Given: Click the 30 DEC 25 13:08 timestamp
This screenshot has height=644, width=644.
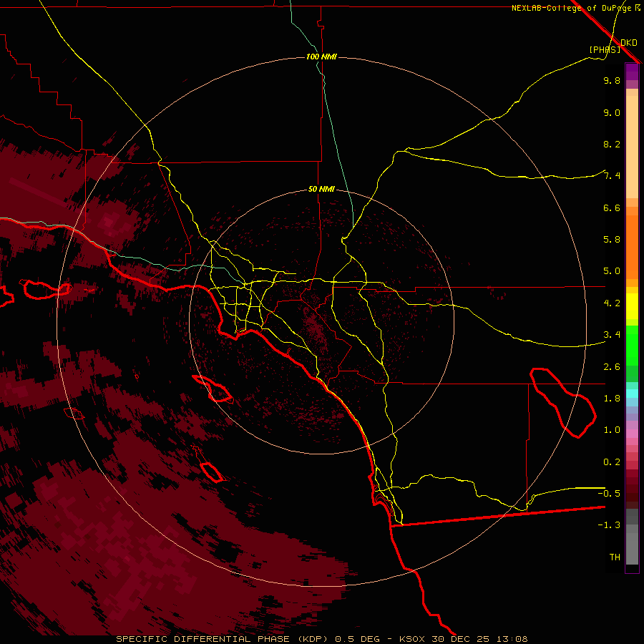Looking at the screenshot, I should click(x=479, y=639).
